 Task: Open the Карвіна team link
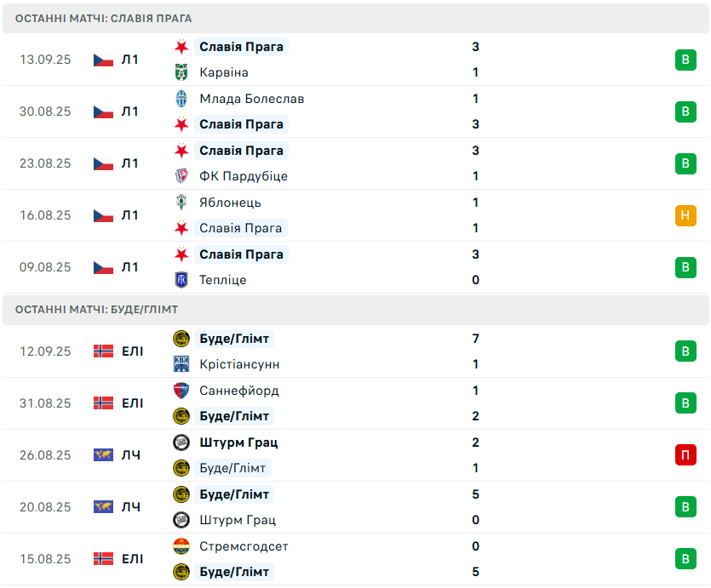[224, 72]
